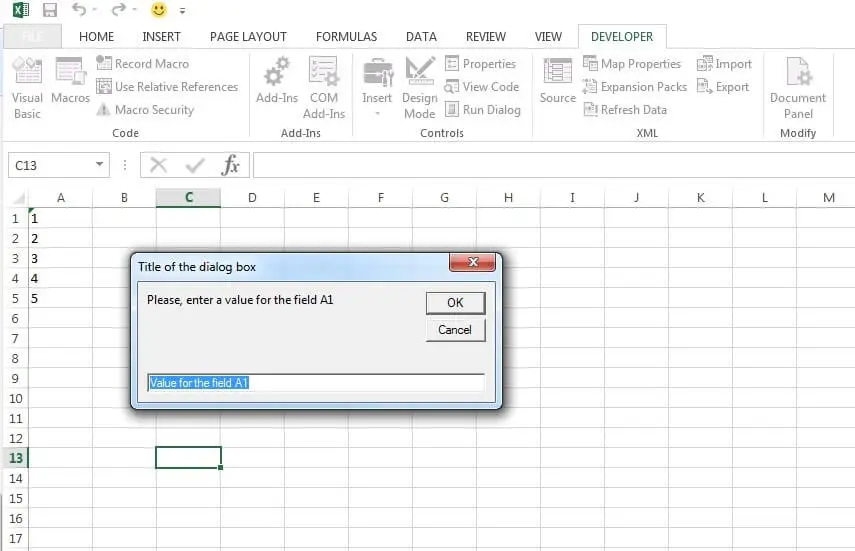Click Cancel in the dialog box

455,330
